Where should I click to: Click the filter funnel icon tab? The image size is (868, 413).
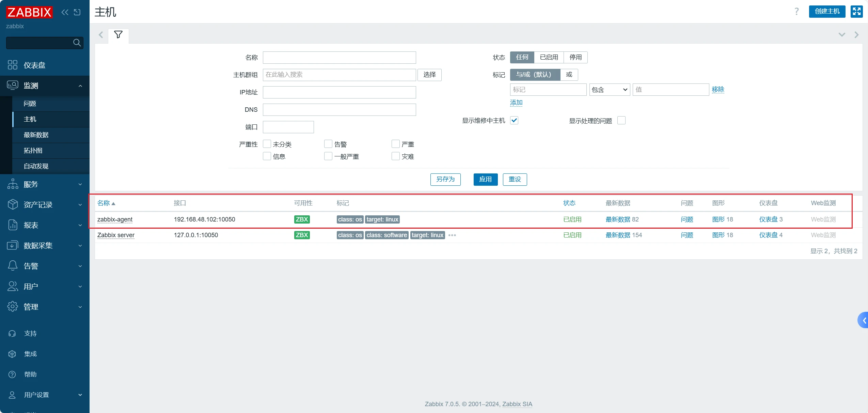click(x=118, y=35)
